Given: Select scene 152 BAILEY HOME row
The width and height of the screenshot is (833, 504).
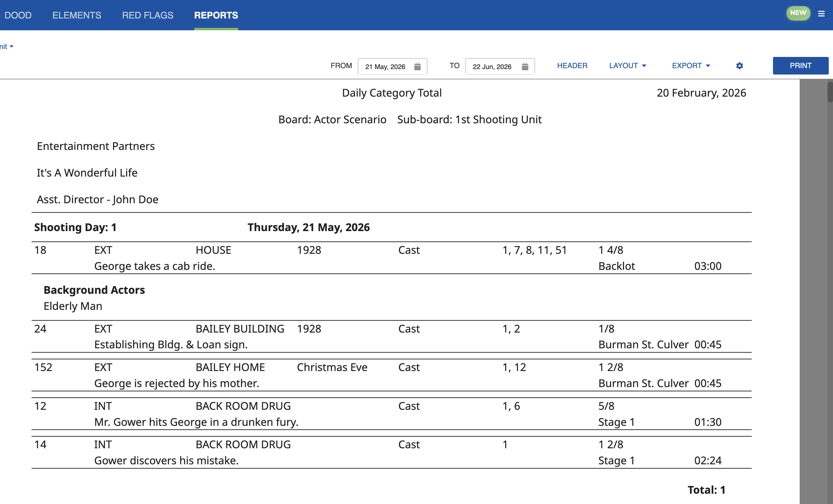Looking at the screenshot, I should [338, 374].
